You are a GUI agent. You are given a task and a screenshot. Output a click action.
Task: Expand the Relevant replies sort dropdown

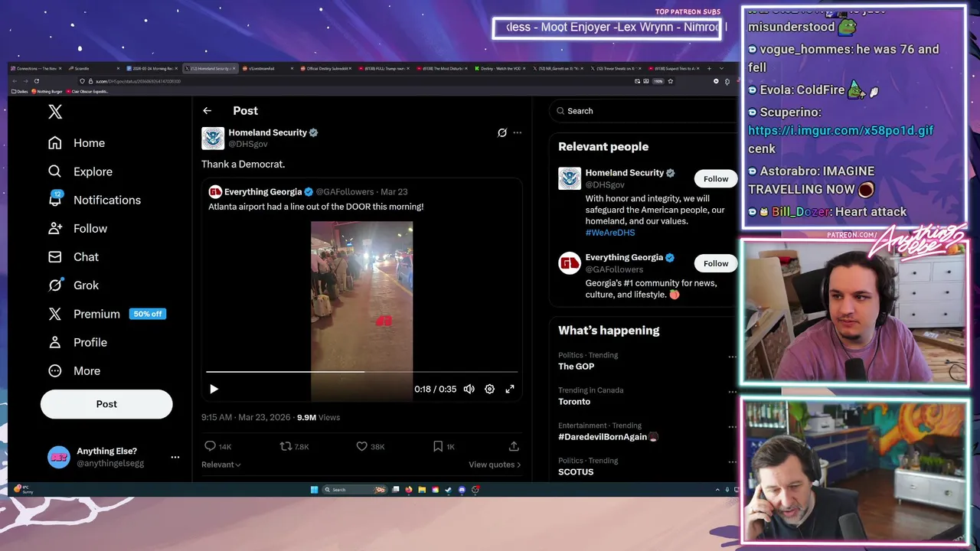pos(221,465)
